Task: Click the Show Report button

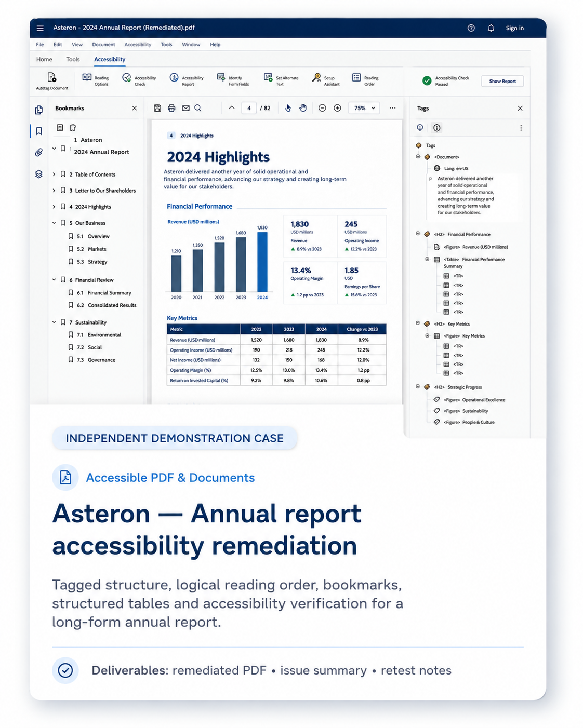Action: tap(502, 81)
